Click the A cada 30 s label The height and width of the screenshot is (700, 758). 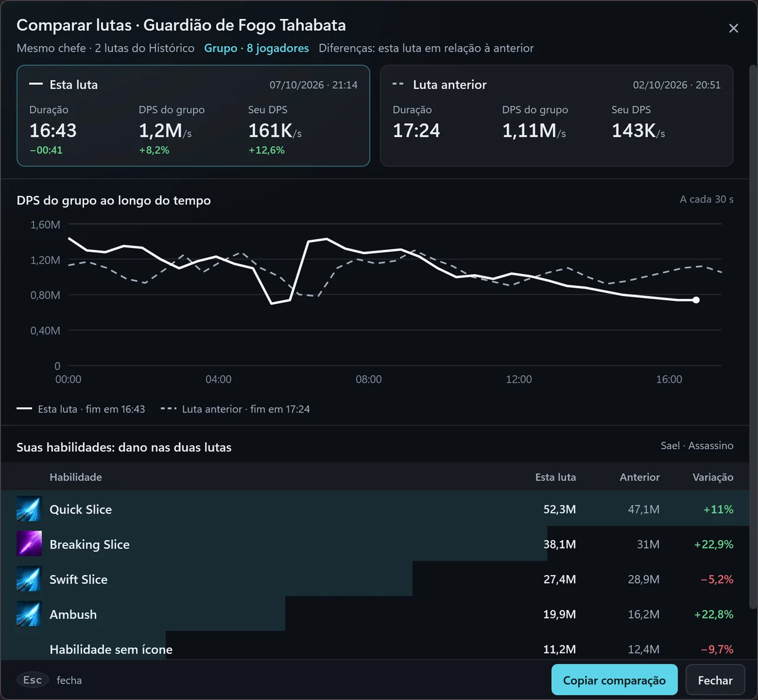[706, 199]
